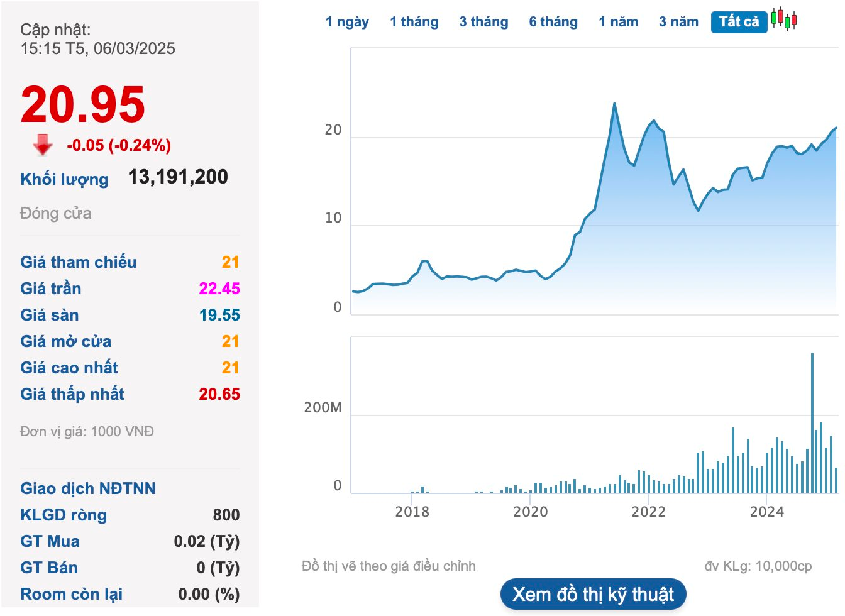The width and height of the screenshot is (845, 616).
Task: Click the tallest volume bar in chart
Action: click(812, 423)
